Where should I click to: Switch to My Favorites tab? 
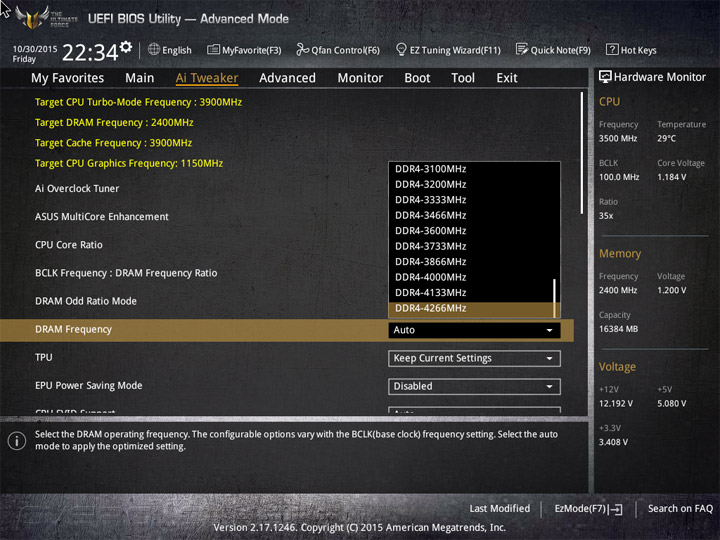(68, 78)
